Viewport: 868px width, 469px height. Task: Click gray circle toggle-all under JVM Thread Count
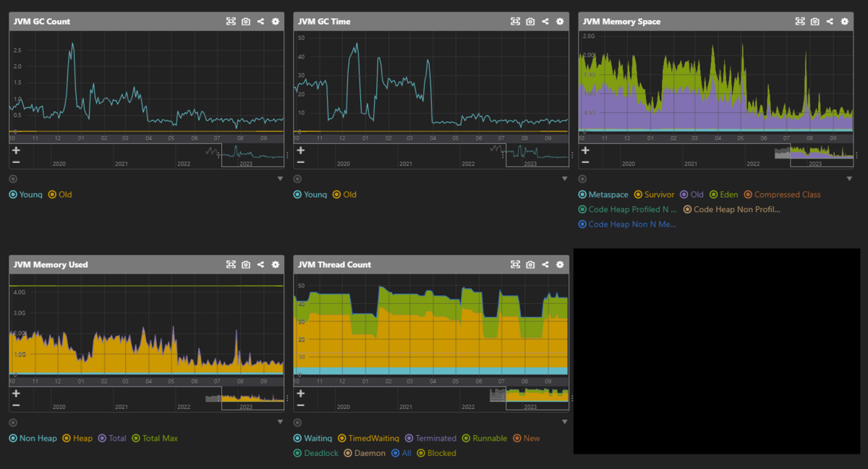pyautogui.click(x=297, y=422)
